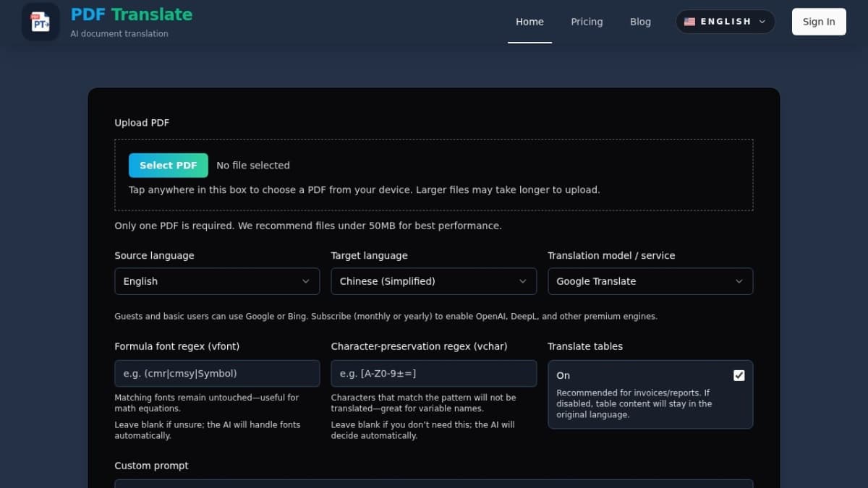Open the ENGLISH site language selector

point(725,22)
